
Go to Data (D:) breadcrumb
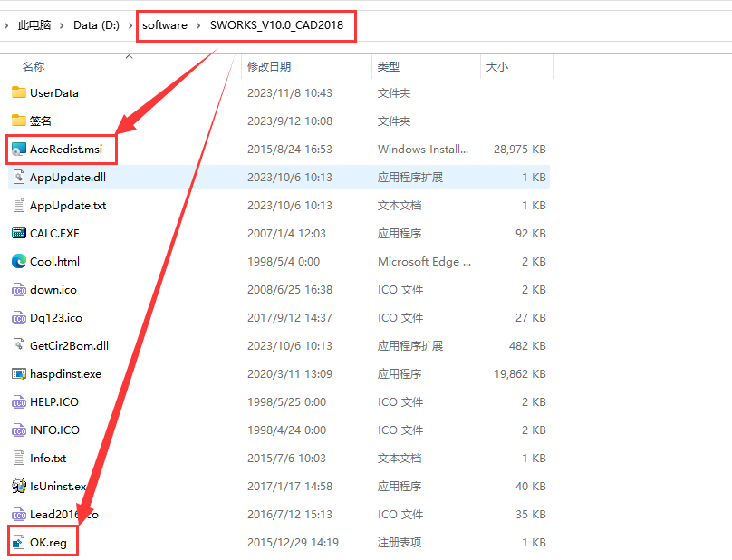[x=96, y=25]
